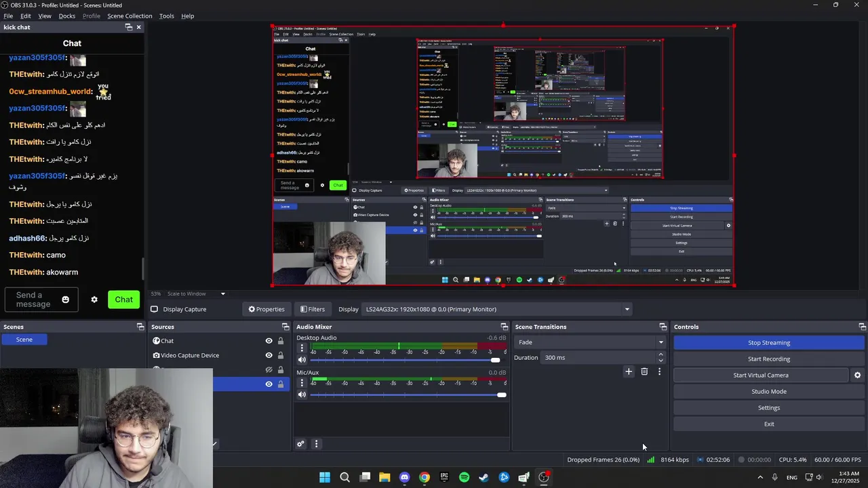Open the emoji picker in chat
The width and height of the screenshot is (868, 488).
[x=65, y=300]
